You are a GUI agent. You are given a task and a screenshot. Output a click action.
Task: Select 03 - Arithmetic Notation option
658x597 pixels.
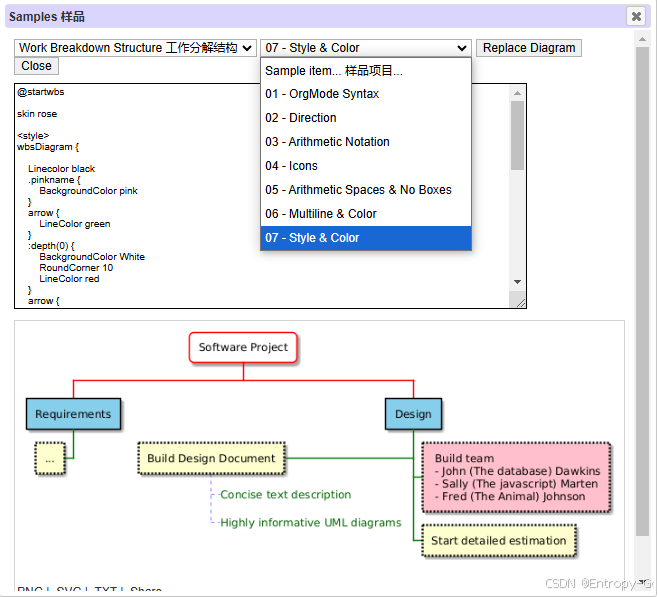pyautogui.click(x=366, y=142)
